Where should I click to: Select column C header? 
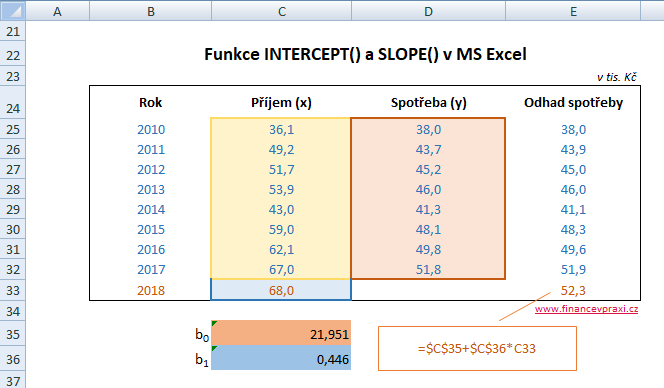click(281, 11)
